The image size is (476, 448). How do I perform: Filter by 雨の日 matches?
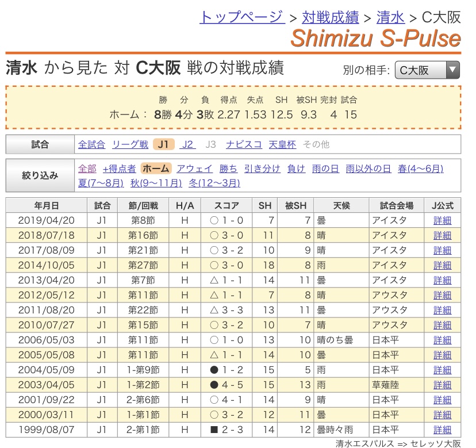tap(325, 169)
